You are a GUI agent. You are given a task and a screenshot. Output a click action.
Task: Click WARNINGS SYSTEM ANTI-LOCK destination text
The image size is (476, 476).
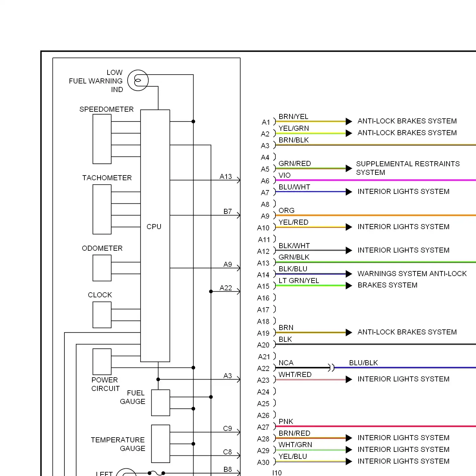[x=412, y=274]
